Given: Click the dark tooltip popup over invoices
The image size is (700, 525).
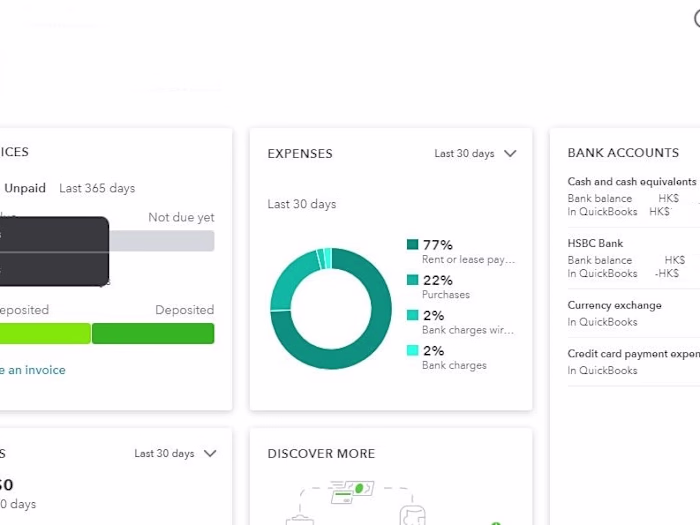Looking at the screenshot, I should [54, 251].
